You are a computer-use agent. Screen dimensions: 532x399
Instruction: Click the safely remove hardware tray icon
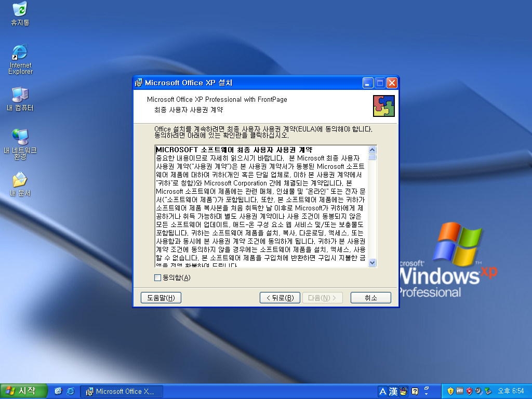pyautogui.click(x=488, y=391)
